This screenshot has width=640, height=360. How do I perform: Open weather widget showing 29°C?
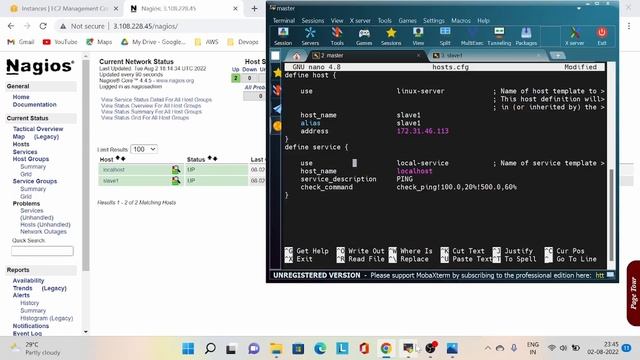tap(36, 348)
